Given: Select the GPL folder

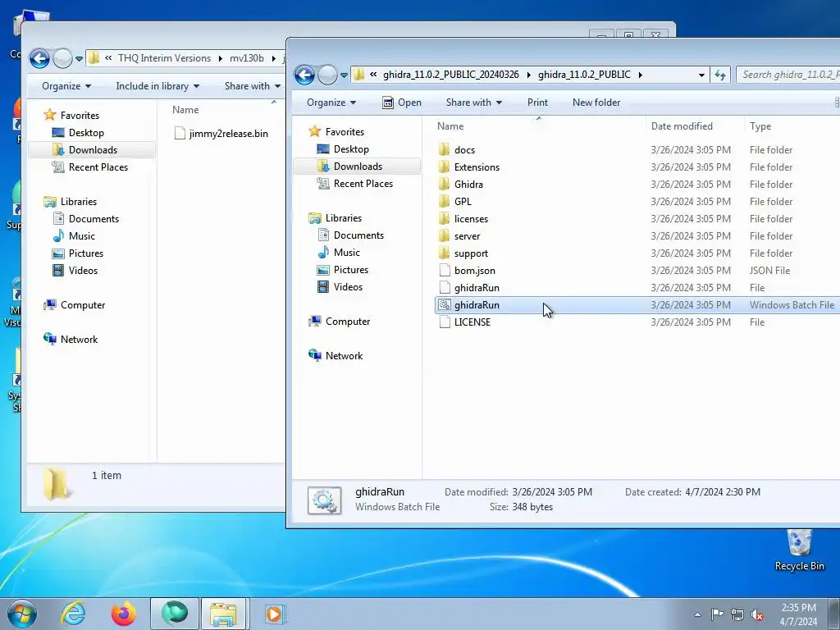Looking at the screenshot, I should pos(463,202).
